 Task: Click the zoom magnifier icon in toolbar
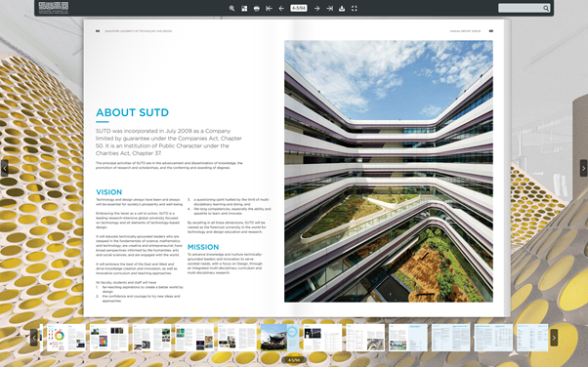[231, 8]
